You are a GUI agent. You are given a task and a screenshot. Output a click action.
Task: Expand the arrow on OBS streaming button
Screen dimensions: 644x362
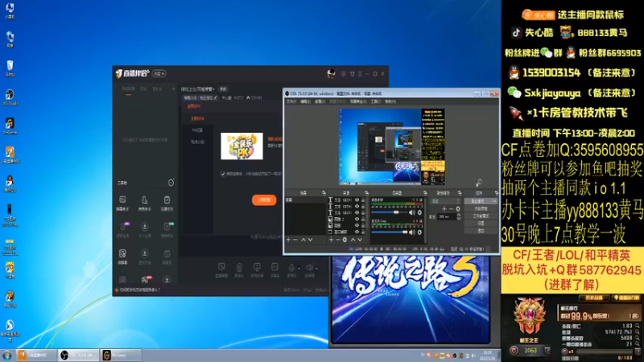(x=494, y=201)
